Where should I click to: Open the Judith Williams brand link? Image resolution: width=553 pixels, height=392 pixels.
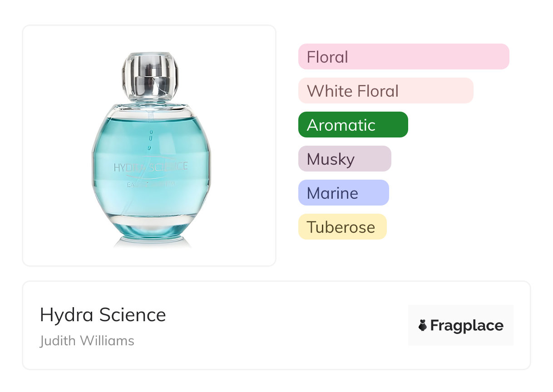tap(87, 341)
